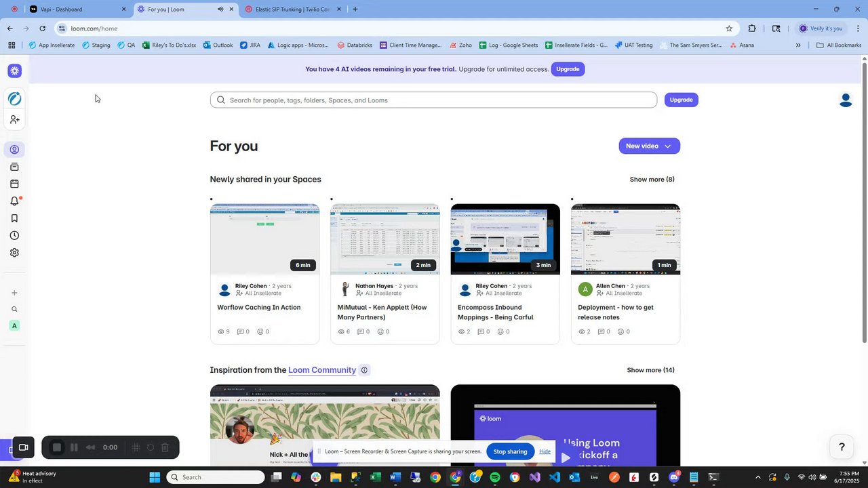868x488 pixels.
Task: Open the question mark help button
Action: click(x=842, y=447)
